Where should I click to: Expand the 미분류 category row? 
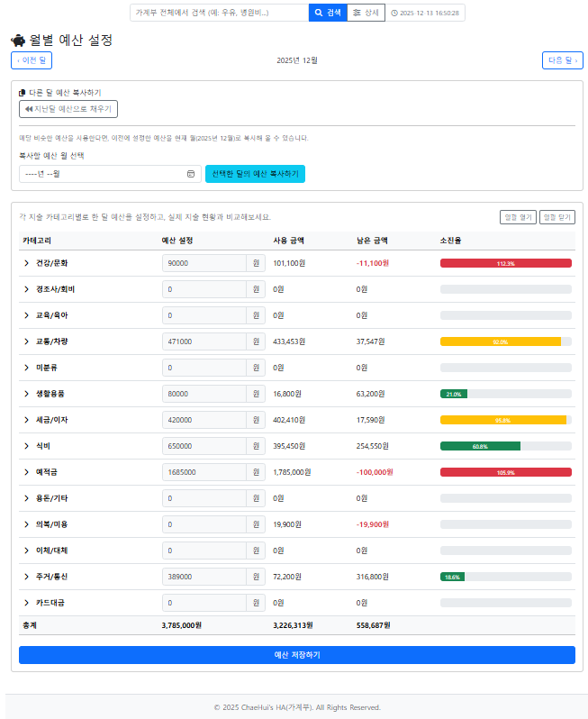click(27, 368)
